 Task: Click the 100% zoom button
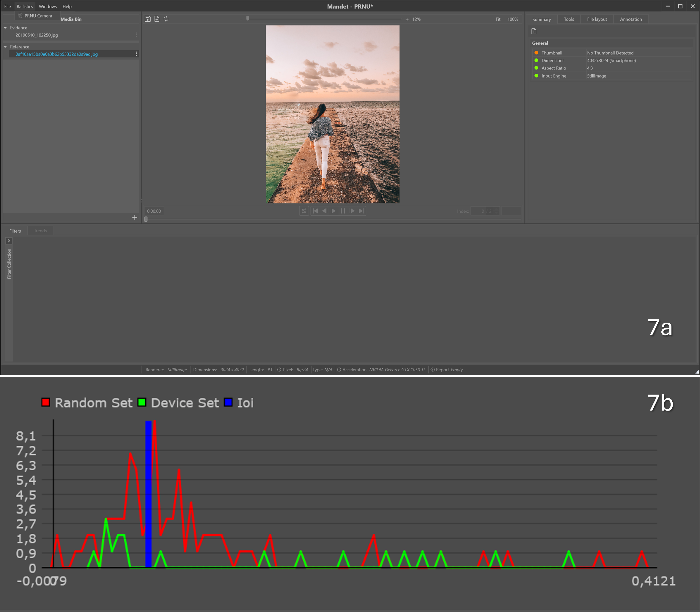(x=512, y=20)
